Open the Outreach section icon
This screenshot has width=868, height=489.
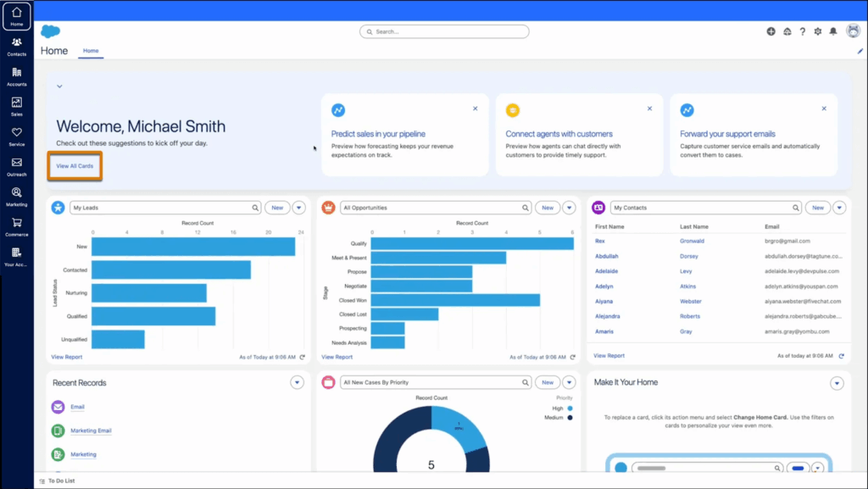[17, 165]
